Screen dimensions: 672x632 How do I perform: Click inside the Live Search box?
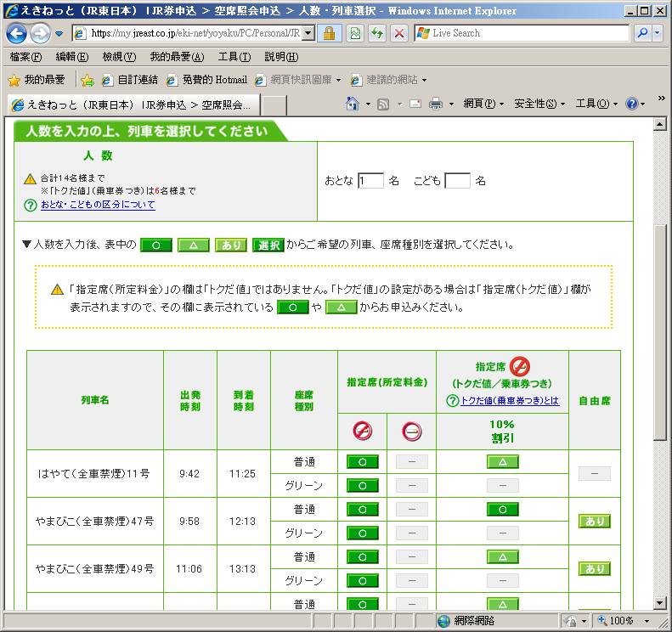coord(522,33)
